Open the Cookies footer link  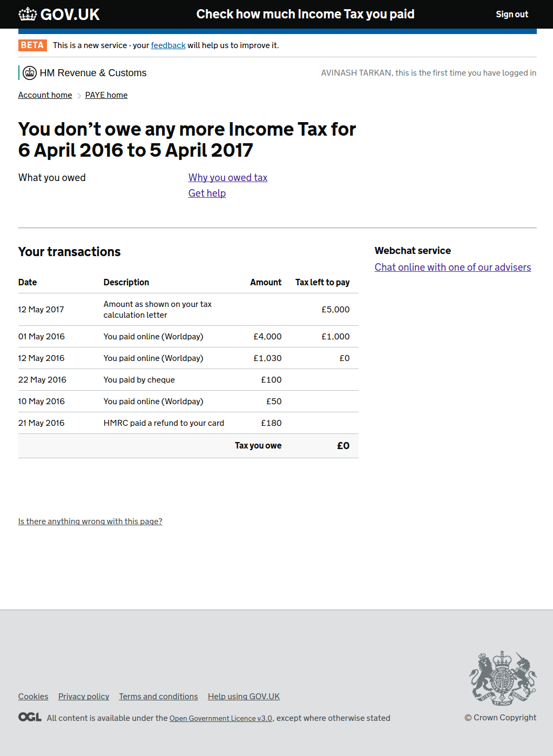pos(33,697)
